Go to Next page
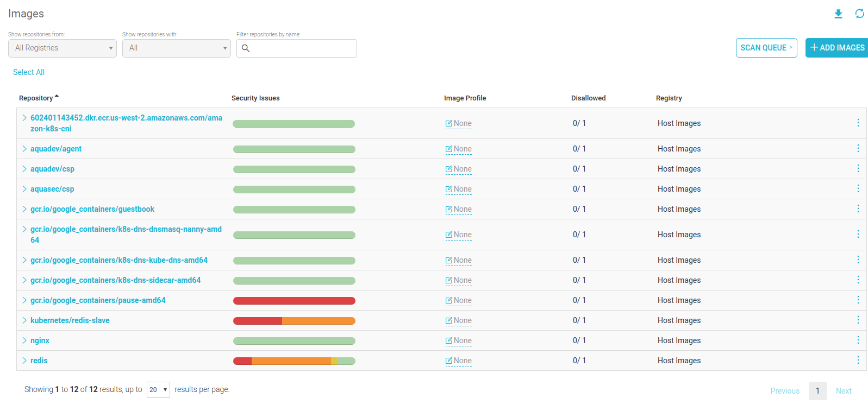Image resolution: width=868 pixels, height=417 pixels. (x=844, y=391)
